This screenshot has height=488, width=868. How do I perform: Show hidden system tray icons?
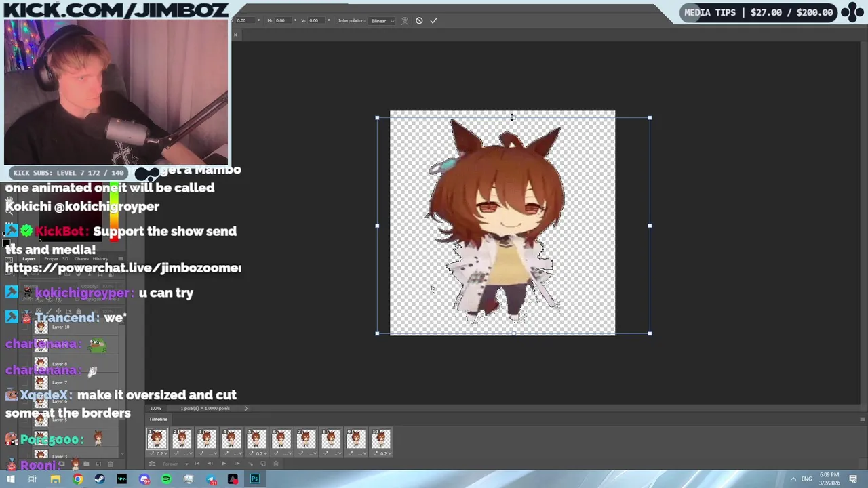tap(793, 479)
